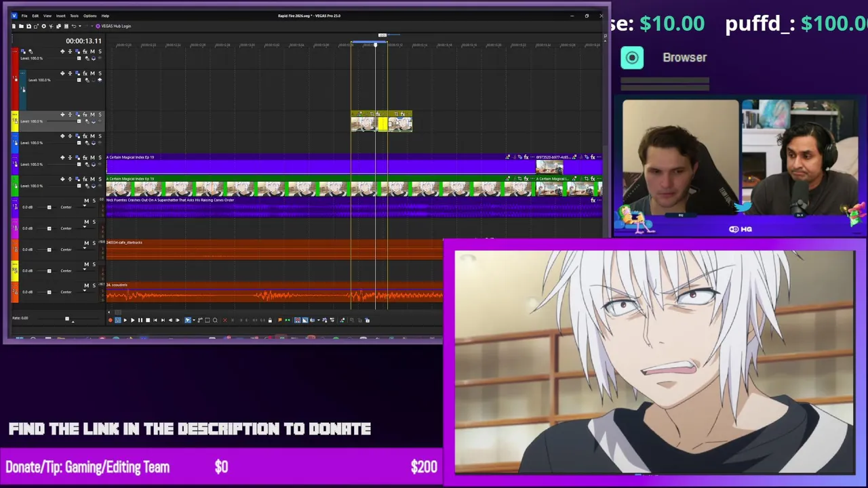Open Project Properties gear icon
The width and height of the screenshot is (868, 488).
coord(43,26)
